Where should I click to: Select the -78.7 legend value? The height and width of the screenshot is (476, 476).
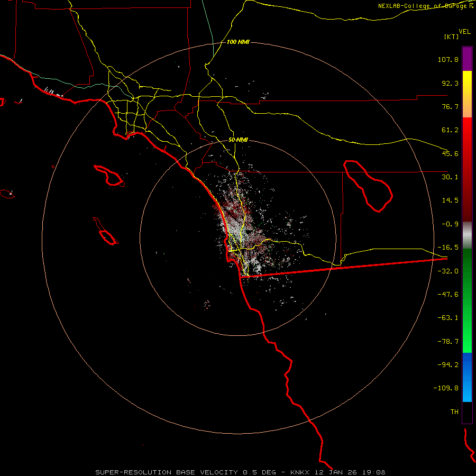[x=448, y=342]
